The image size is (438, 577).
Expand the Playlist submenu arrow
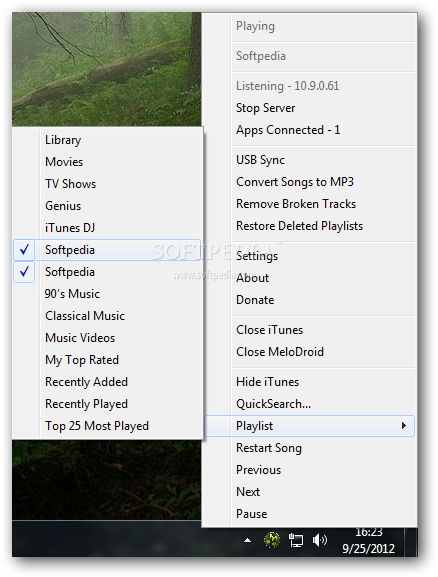point(404,426)
